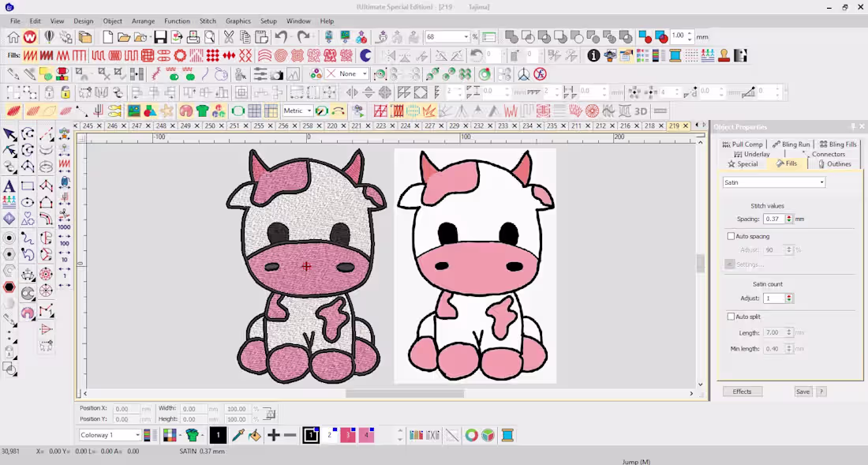868x465 pixels.
Task: Enable the Auto spacing checkbox
Action: [x=731, y=236]
